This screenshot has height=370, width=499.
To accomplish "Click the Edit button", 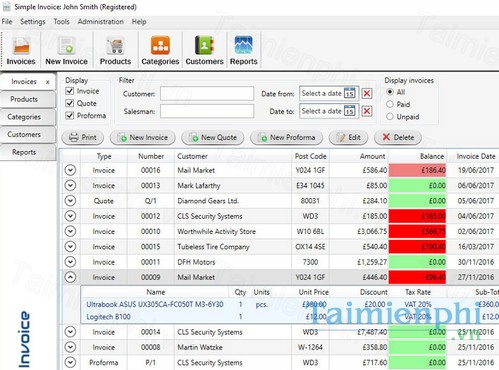I will click(x=348, y=137).
